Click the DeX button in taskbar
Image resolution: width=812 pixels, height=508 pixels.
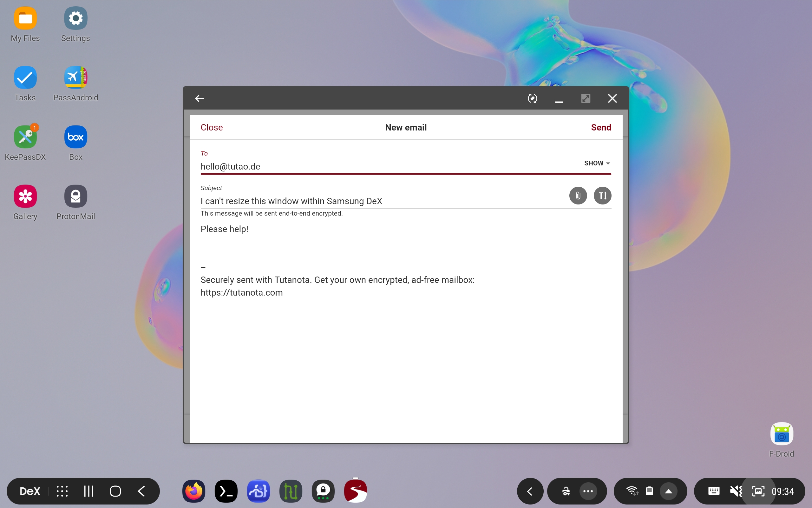[x=30, y=491]
